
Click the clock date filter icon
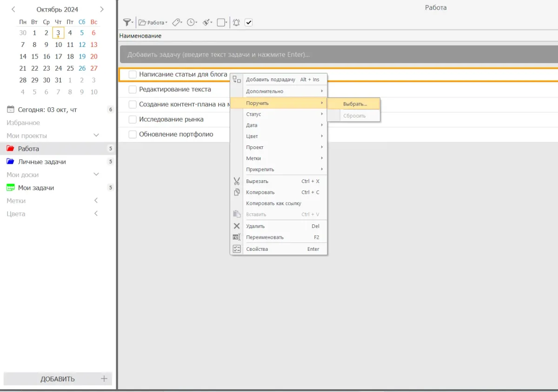tap(191, 22)
